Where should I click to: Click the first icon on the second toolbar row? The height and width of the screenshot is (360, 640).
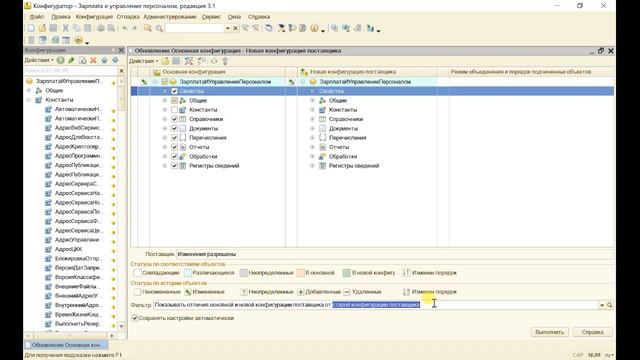(31, 40)
